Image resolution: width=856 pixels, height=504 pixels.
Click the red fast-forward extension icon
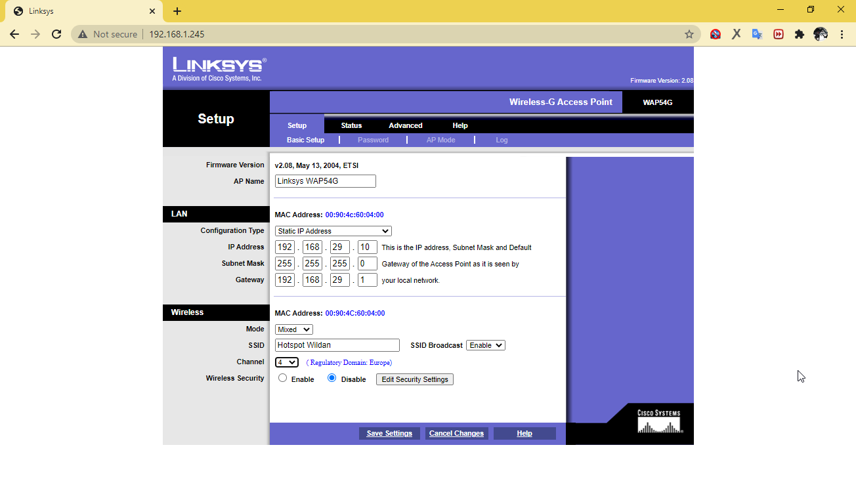tap(779, 34)
